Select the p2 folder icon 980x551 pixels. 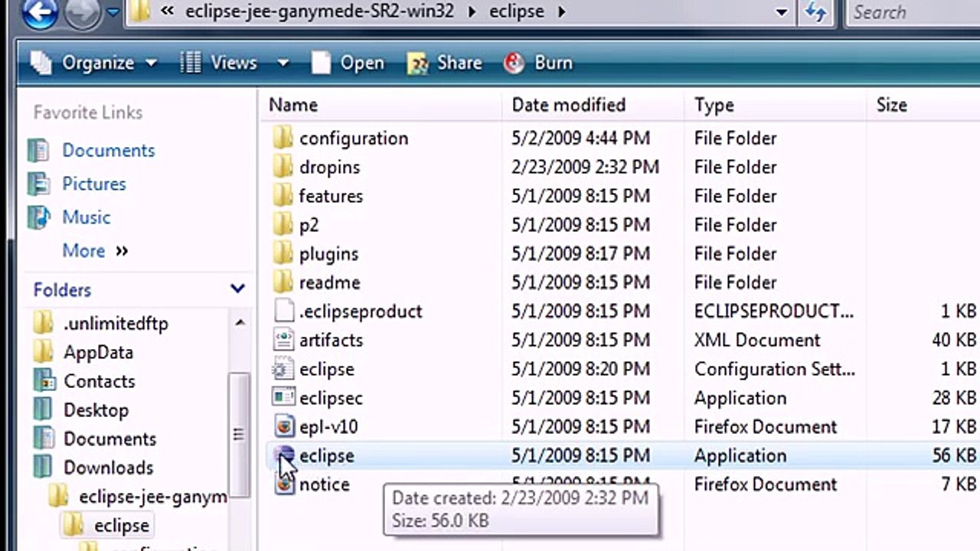[x=283, y=225]
